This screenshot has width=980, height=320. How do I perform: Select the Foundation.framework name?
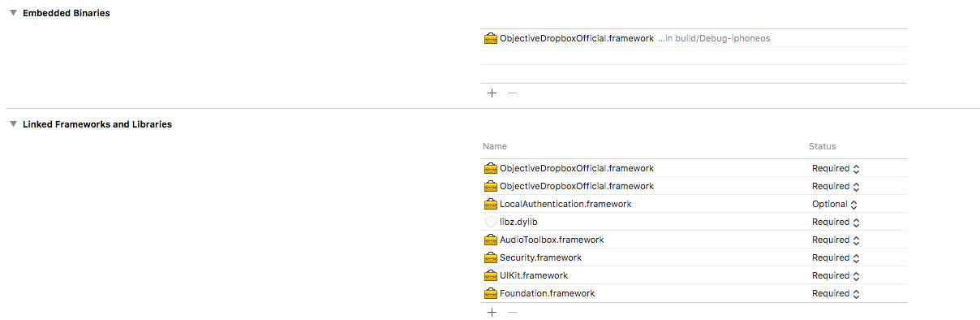click(x=548, y=293)
